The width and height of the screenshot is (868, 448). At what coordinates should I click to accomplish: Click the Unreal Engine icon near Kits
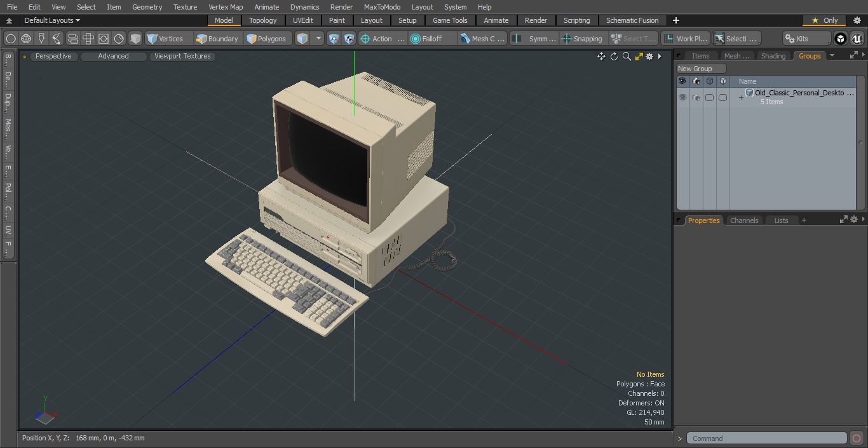point(857,39)
